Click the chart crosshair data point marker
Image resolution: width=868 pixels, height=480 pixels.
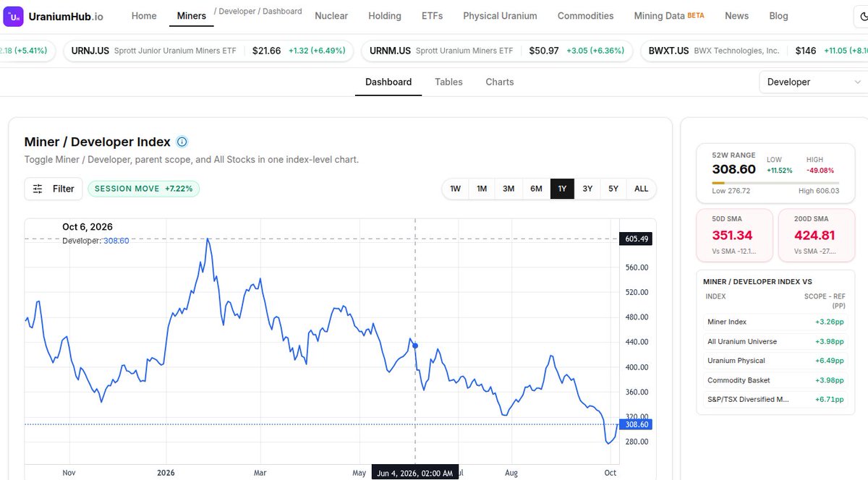[415, 346]
